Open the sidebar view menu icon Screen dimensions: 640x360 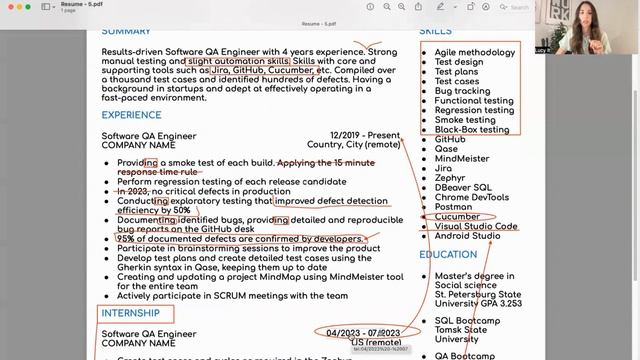pyautogui.click(x=46, y=7)
